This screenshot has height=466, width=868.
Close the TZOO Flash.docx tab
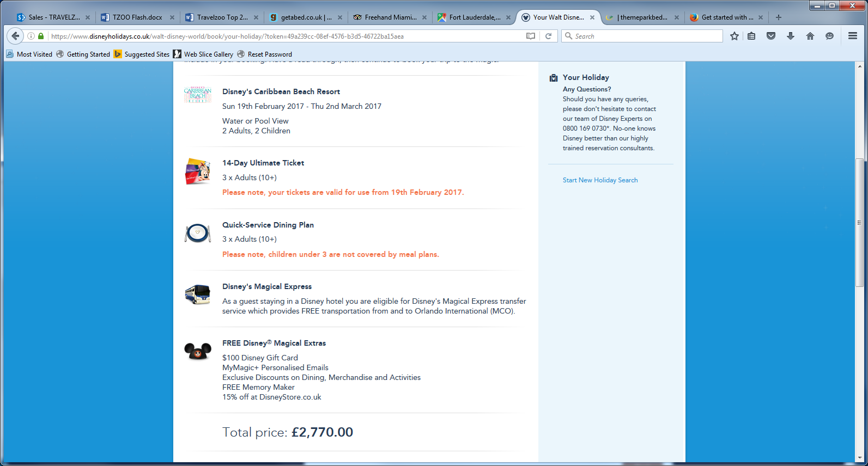[x=172, y=17]
